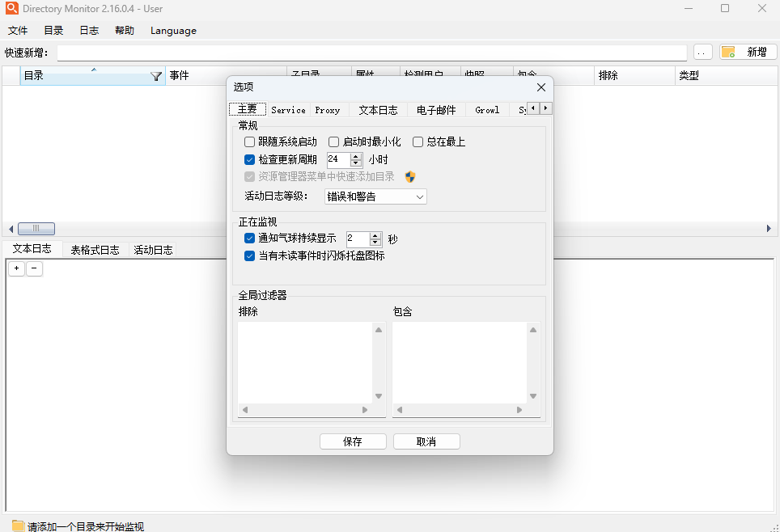Switch to the Growl tab
780x532 pixels.
[487, 110]
